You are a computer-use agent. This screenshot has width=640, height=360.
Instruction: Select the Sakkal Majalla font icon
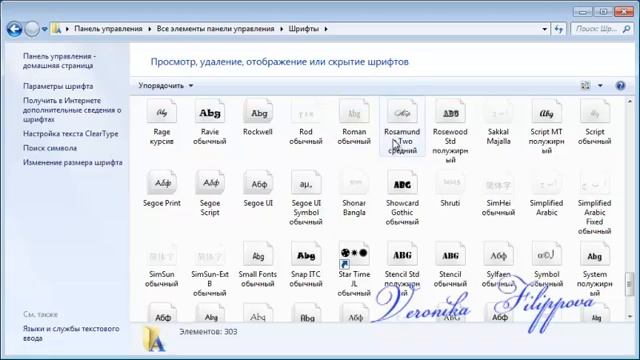[x=498, y=111]
